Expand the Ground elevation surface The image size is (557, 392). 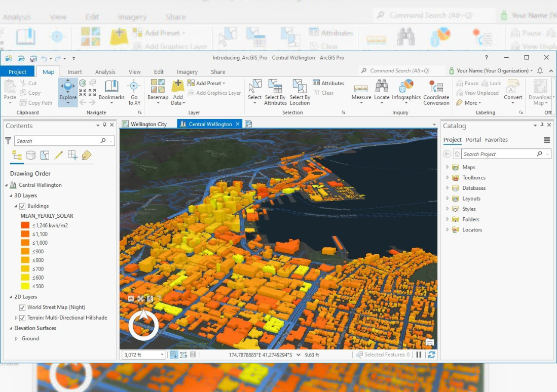tap(16, 339)
